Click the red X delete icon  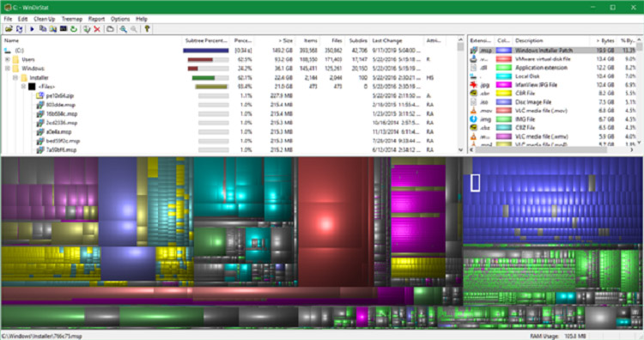click(x=97, y=28)
